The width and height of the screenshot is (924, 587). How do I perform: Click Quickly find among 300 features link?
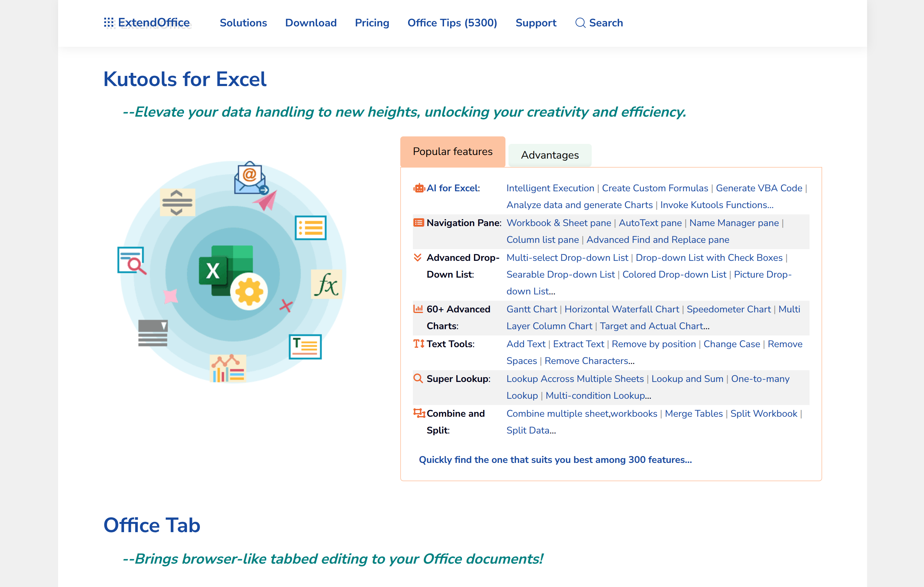(x=555, y=460)
